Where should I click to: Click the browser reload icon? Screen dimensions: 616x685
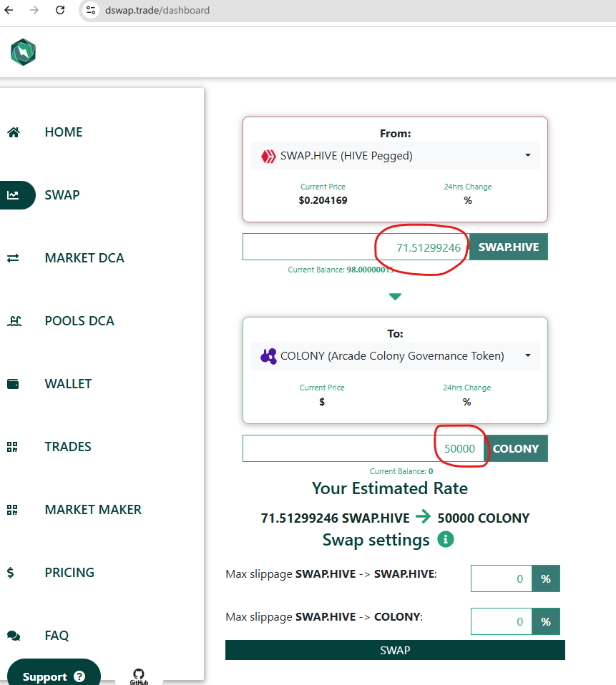60,10
